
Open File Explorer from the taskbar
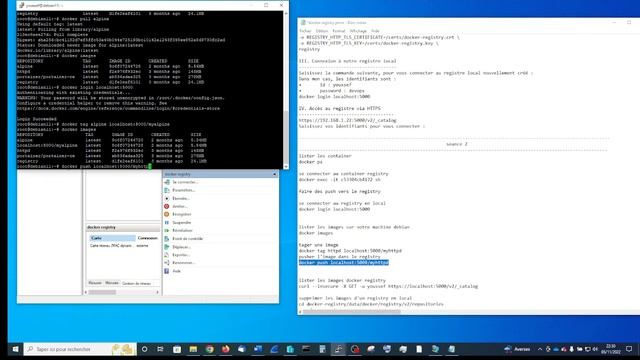[193, 349]
